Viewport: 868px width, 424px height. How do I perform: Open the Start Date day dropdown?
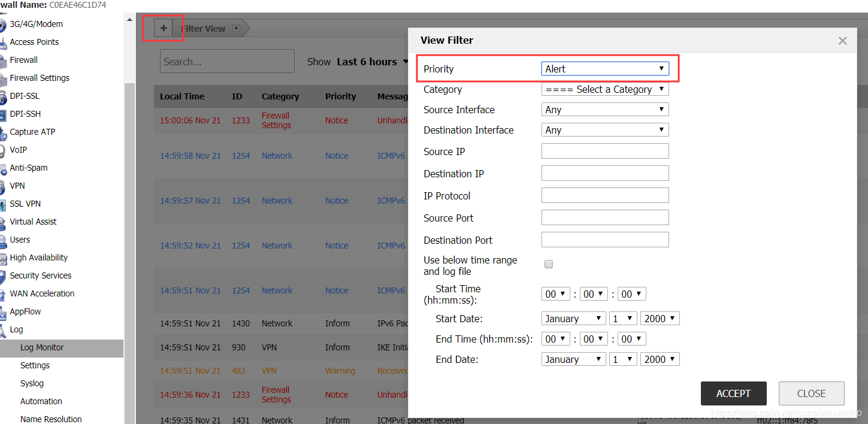point(623,319)
